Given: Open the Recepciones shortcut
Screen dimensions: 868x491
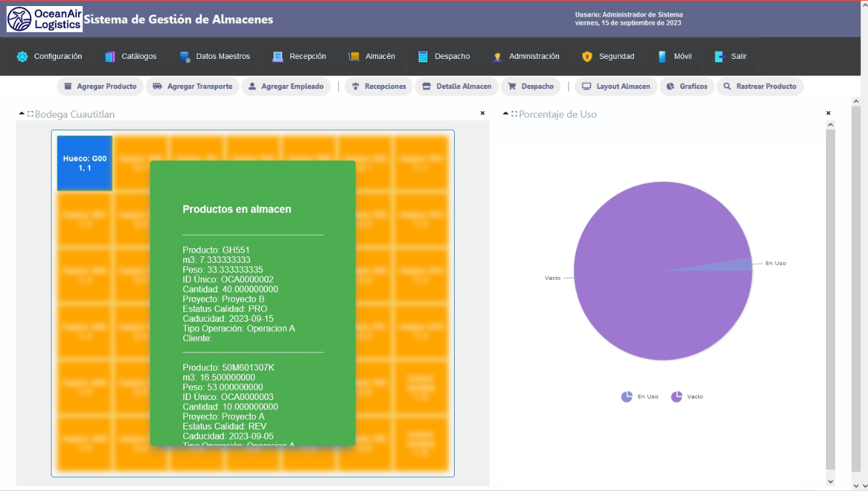Looking at the screenshot, I should 378,86.
